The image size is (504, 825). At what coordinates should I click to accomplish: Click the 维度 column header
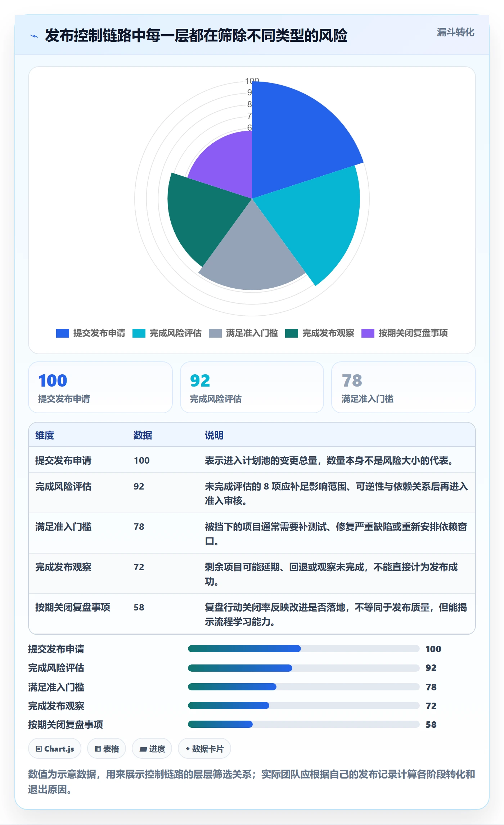click(45, 435)
